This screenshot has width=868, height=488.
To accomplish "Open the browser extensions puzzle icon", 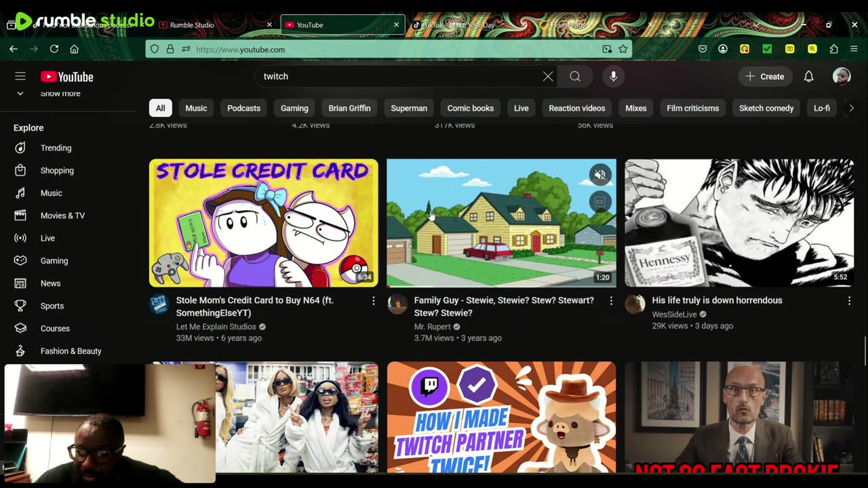I will (x=834, y=49).
